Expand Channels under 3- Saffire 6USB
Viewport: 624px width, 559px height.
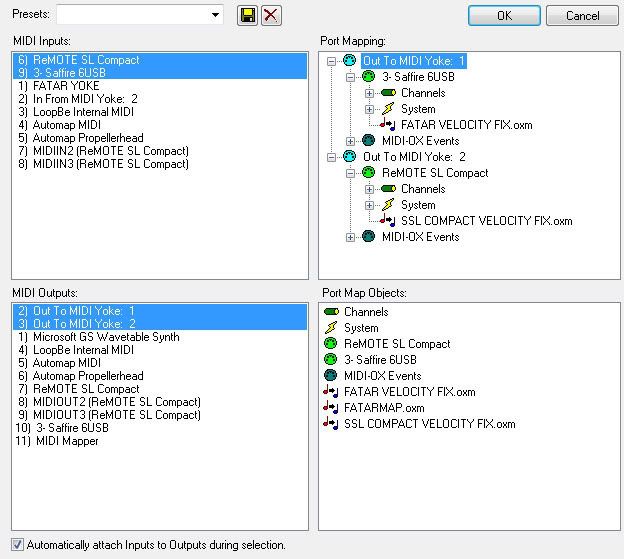pos(369,93)
